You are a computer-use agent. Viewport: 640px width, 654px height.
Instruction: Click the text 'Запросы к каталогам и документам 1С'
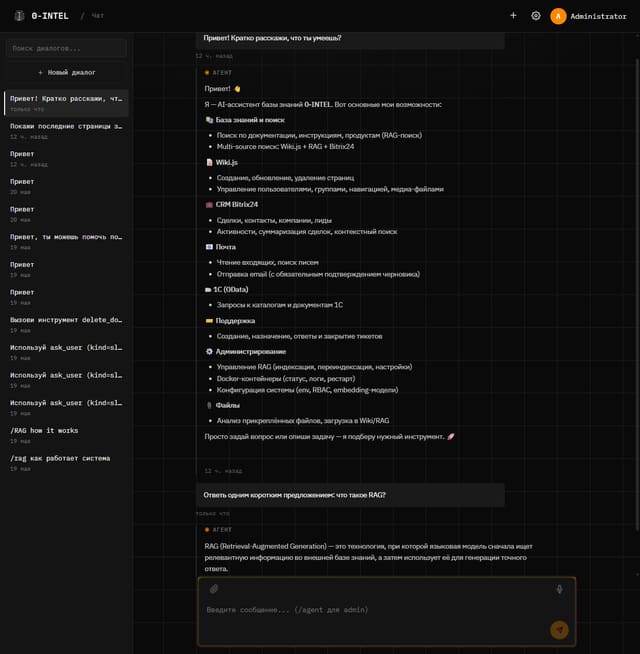(280, 305)
